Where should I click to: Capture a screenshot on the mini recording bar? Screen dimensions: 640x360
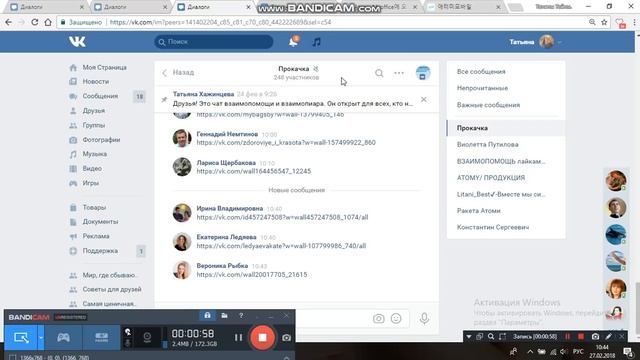pos(595,337)
